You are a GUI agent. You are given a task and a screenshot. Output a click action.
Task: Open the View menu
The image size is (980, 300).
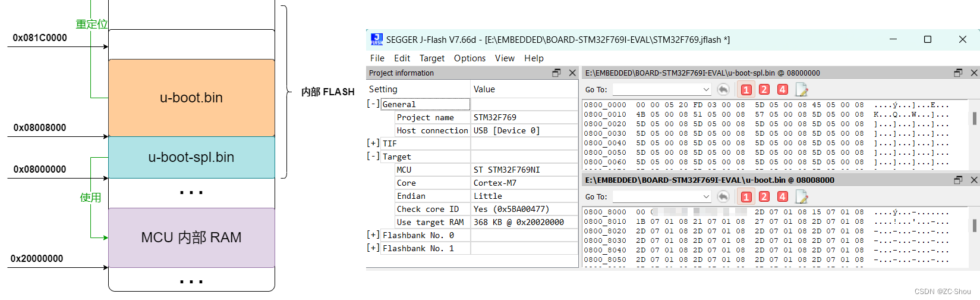(505, 58)
